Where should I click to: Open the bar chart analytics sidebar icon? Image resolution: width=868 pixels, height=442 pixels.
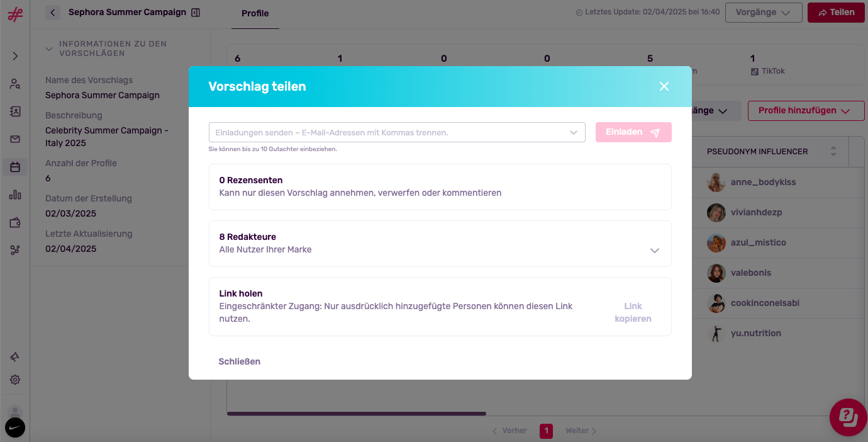coord(15,195)
